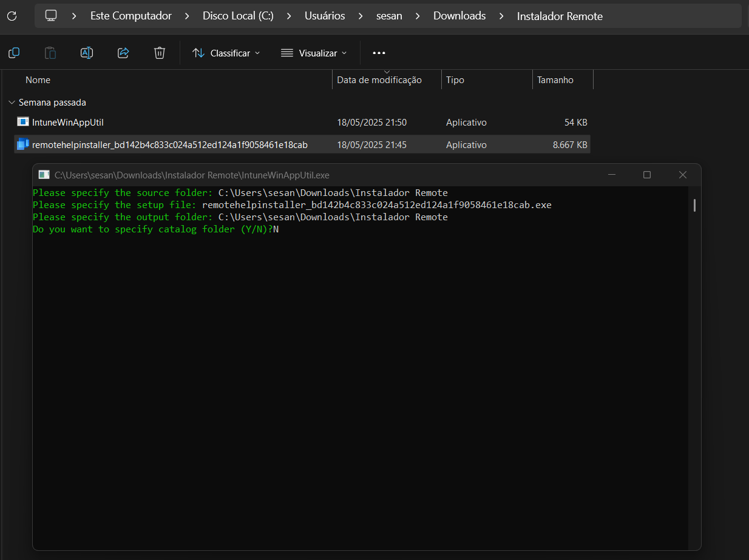Click the refresh icon in Explorer
Screen dimensions: 749x560
pyautogui.click(x=11, y=16)
